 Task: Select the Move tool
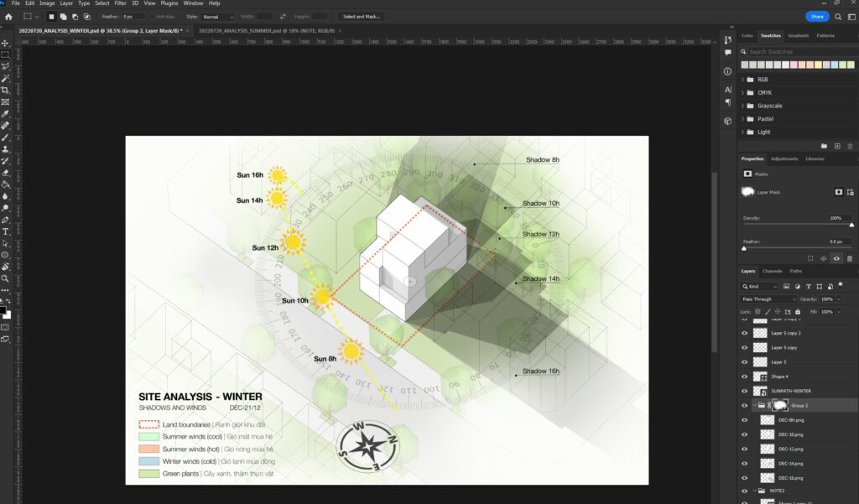click(6, 43)
